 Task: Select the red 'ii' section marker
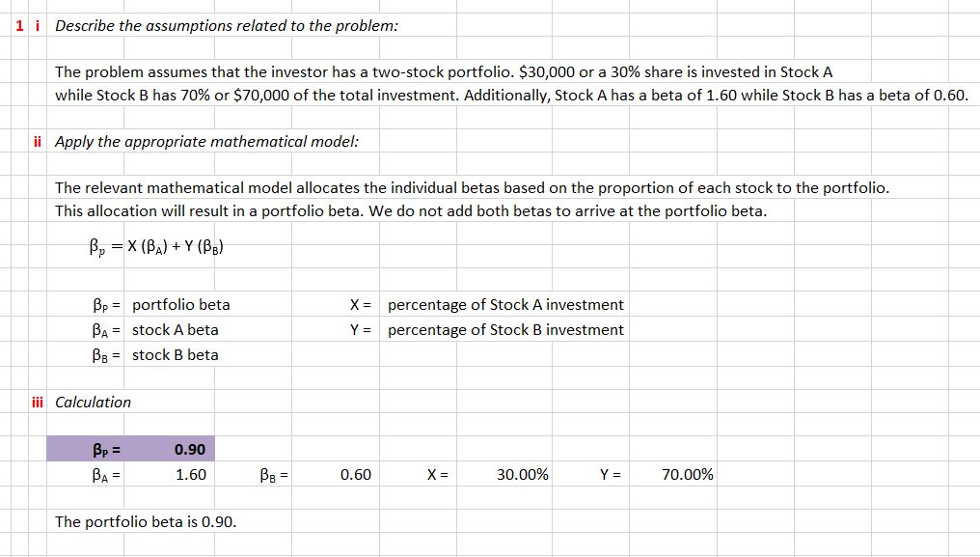point(38,141)
